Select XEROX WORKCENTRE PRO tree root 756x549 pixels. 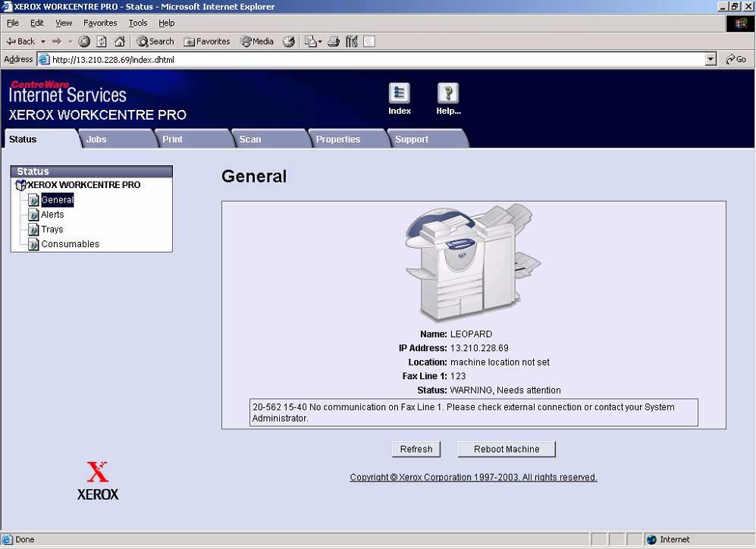84,184
